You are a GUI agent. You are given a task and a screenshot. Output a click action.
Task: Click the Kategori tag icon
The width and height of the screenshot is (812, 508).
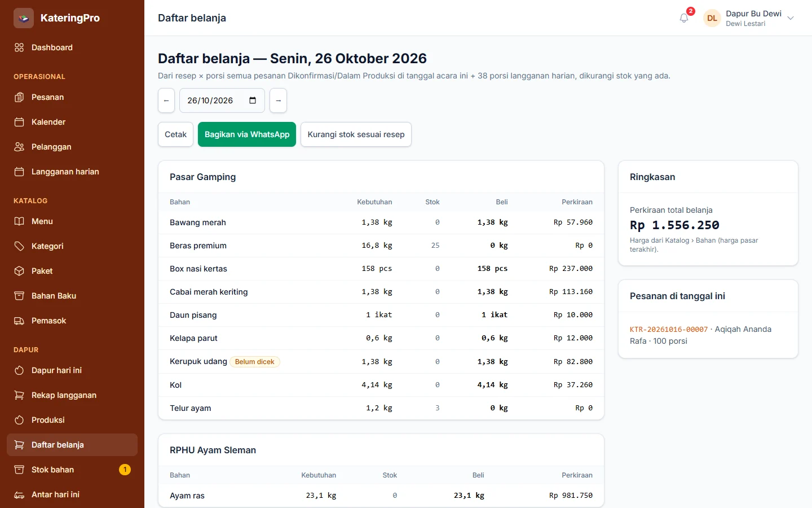tap(19, 246)
